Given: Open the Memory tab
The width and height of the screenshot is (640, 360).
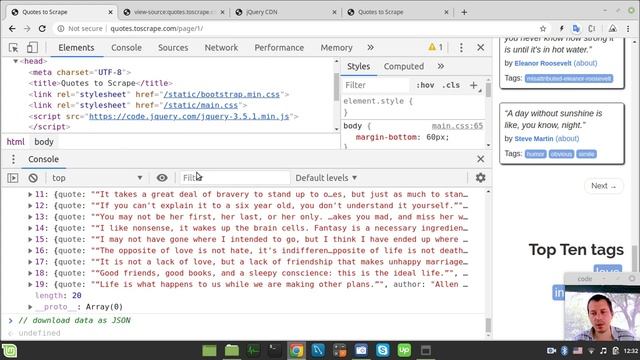Looking at the screenshot, I should [x=336, y=48].
